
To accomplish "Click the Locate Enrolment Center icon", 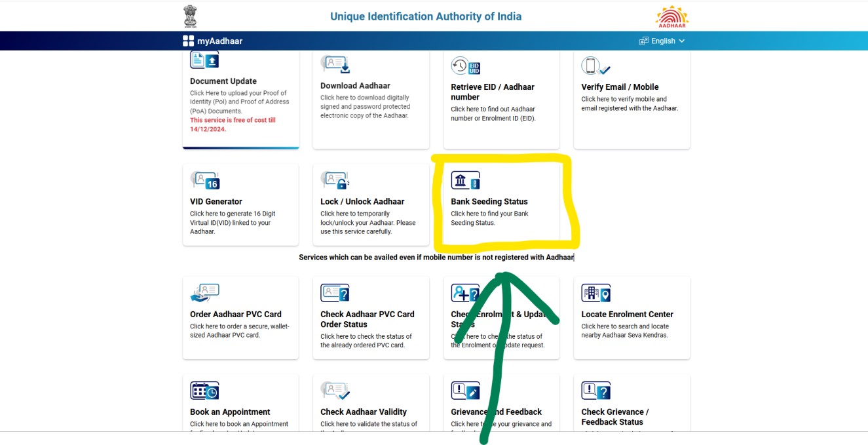I will coord(595,293).
